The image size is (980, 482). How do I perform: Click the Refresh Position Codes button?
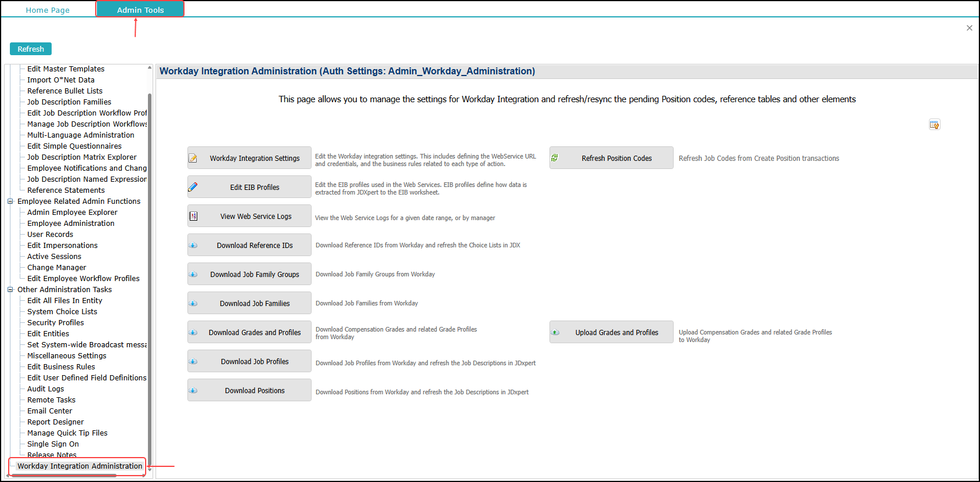coord(612,158)
